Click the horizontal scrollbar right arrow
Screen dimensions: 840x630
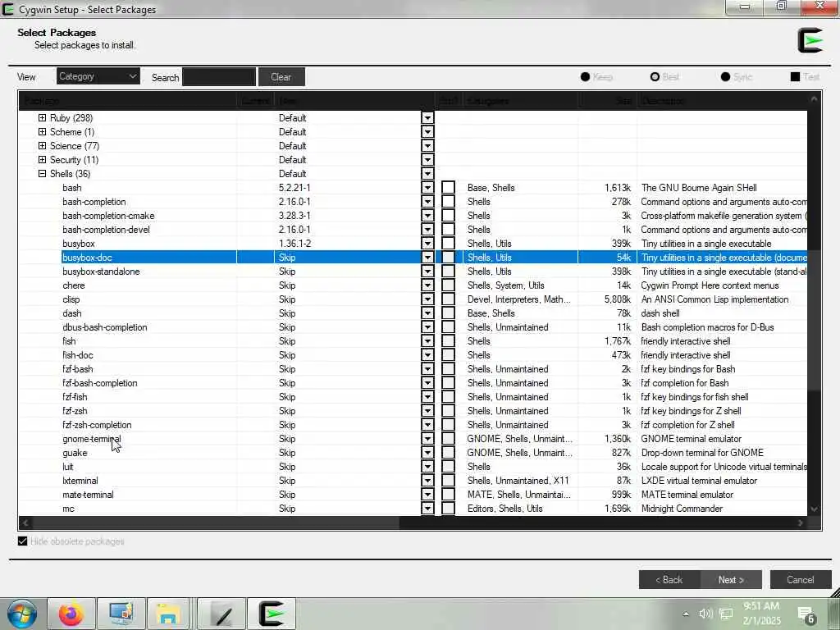click(x=801, y=523)
